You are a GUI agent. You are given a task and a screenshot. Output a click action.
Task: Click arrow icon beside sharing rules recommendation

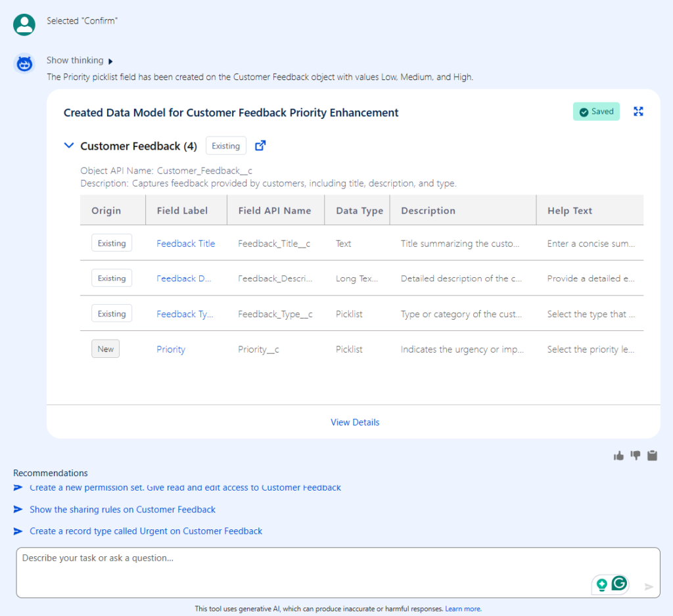18,509
